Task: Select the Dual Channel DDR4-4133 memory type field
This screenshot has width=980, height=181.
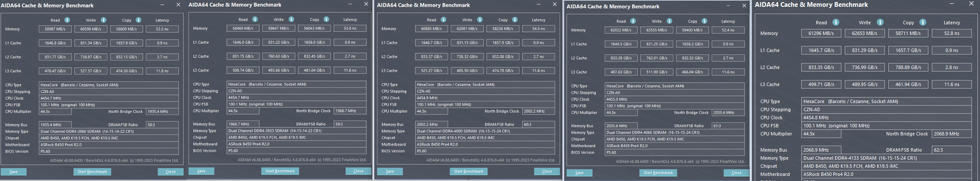Action: (x=886, y=158)
